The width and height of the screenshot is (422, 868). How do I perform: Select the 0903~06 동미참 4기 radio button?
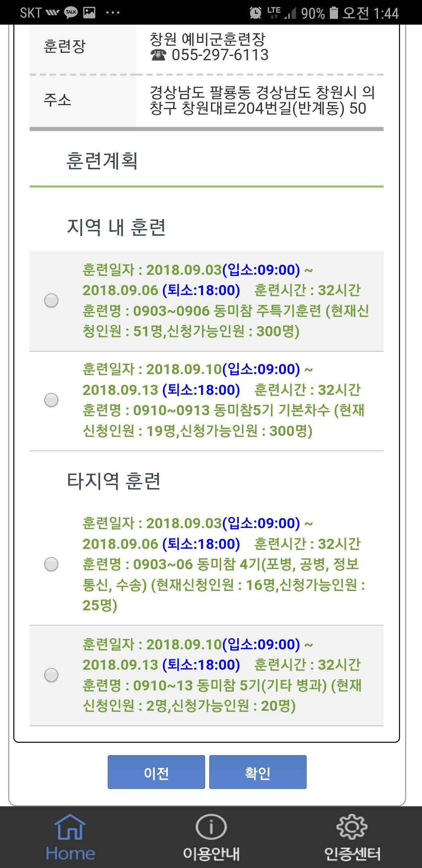[51, 564]
